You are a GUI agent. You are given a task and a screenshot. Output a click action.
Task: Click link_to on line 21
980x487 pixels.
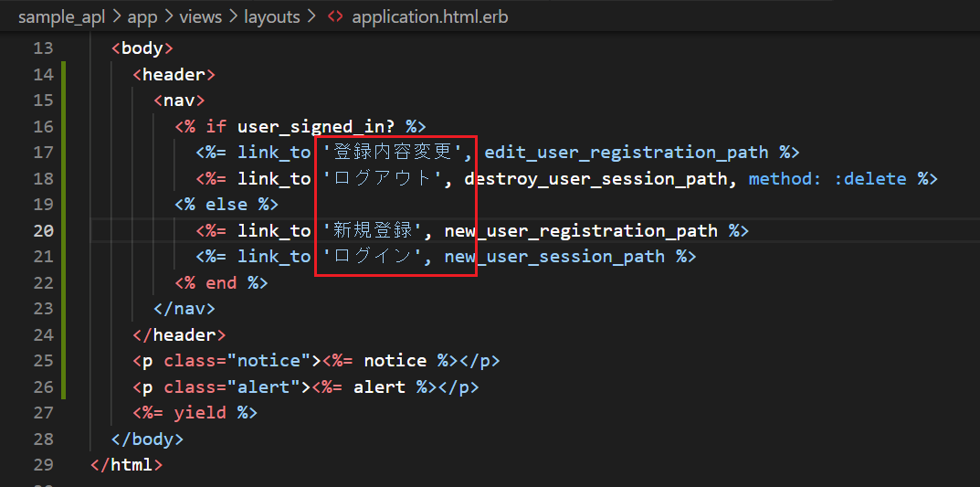[x=274, y=257]
